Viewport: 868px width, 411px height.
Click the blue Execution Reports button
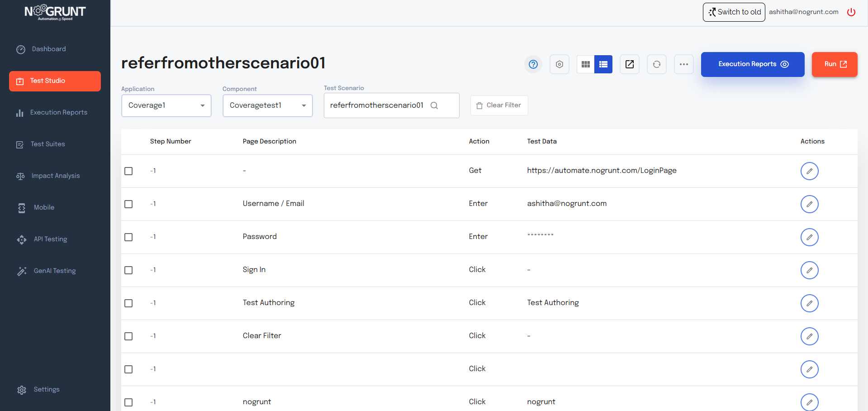753,64
